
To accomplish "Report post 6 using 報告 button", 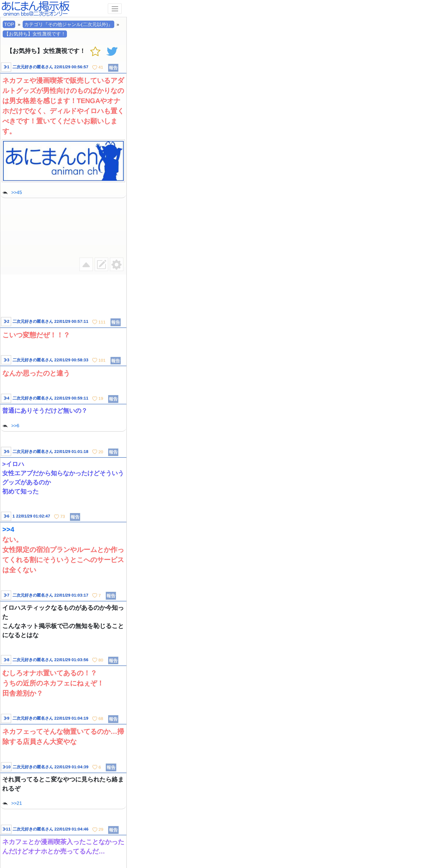I will click(x=75, y=517).
